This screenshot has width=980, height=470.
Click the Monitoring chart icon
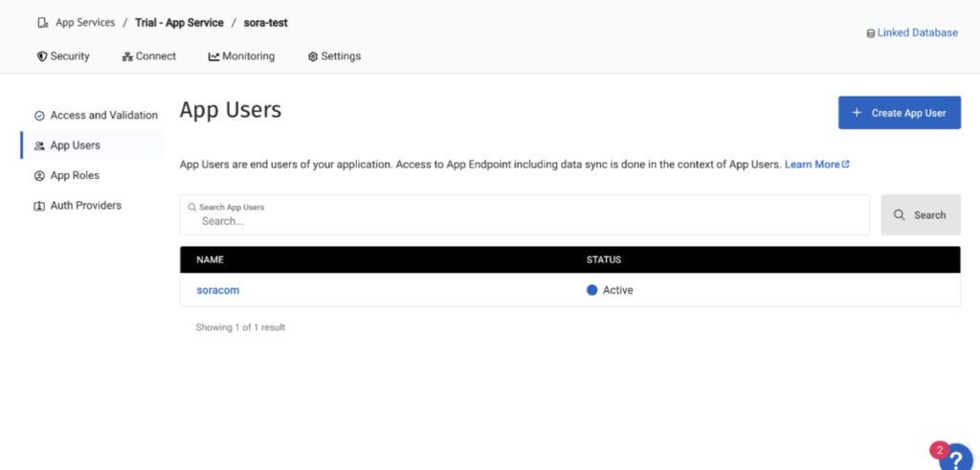[213, 56]
